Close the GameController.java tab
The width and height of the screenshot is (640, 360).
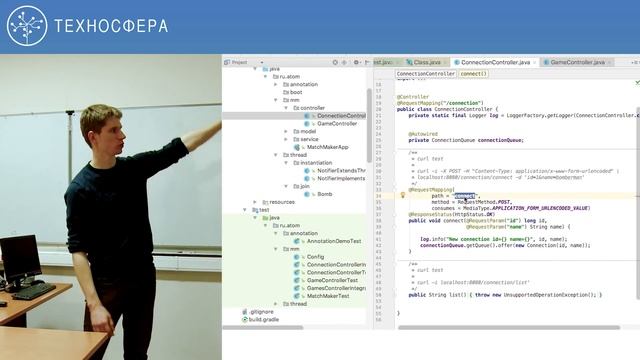coord(609,62)
